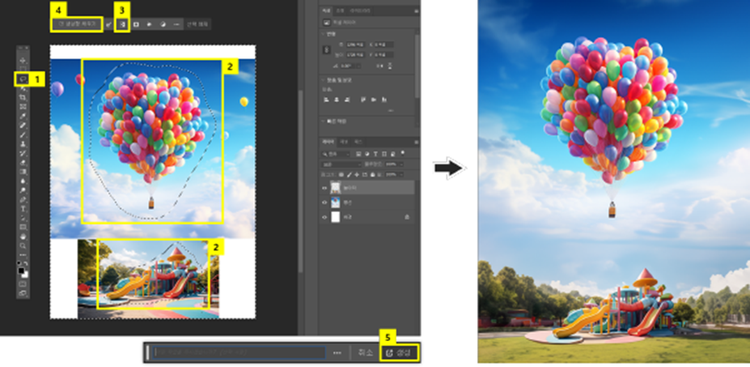
Task: Select the Spot Healing Brush tool
Action: tap(23, 125)
